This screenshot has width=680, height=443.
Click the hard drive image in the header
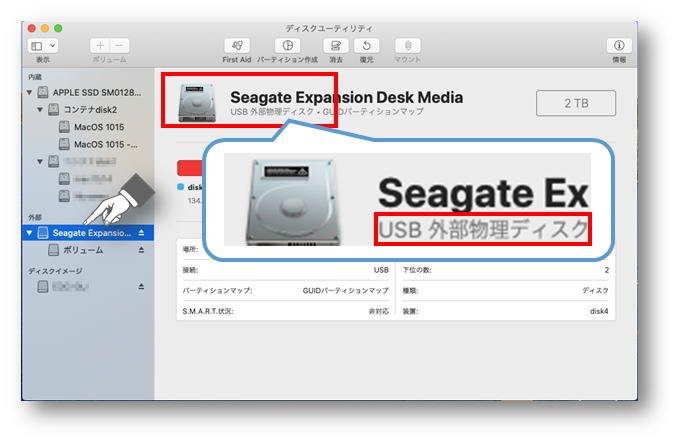(x=197, y=103)
